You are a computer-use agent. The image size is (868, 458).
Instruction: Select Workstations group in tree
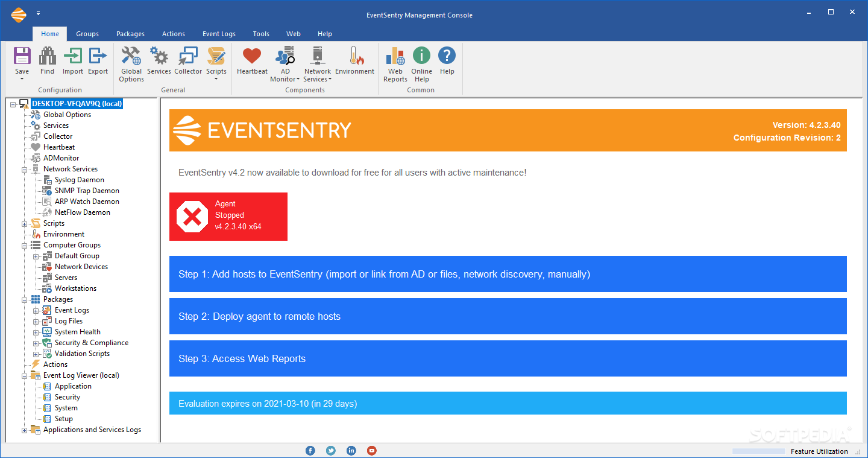pyautogui.click(x=75, y=288)
